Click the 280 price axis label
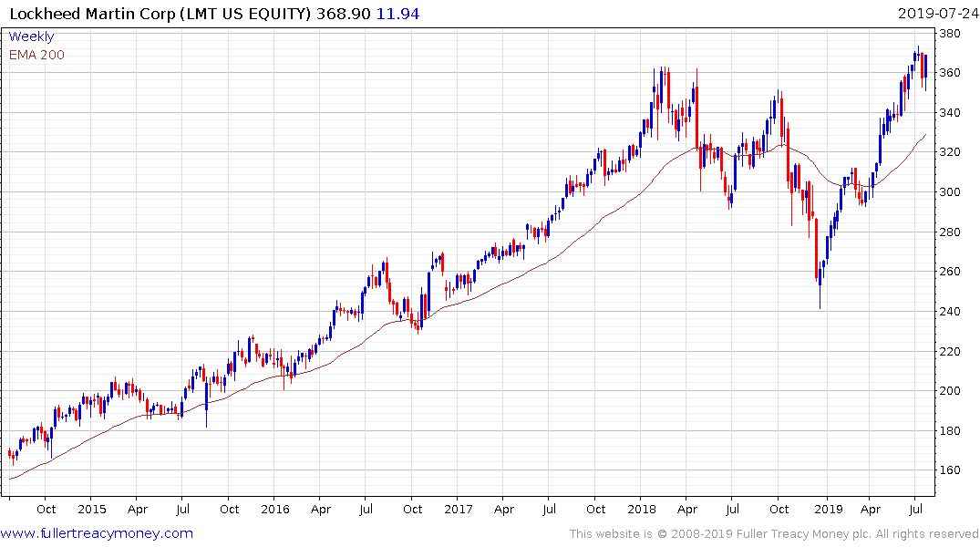 (x=950, y=232)
